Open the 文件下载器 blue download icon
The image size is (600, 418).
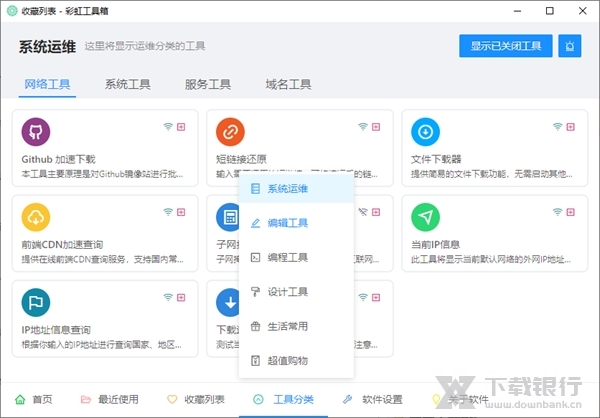click(x=425, y=132)
